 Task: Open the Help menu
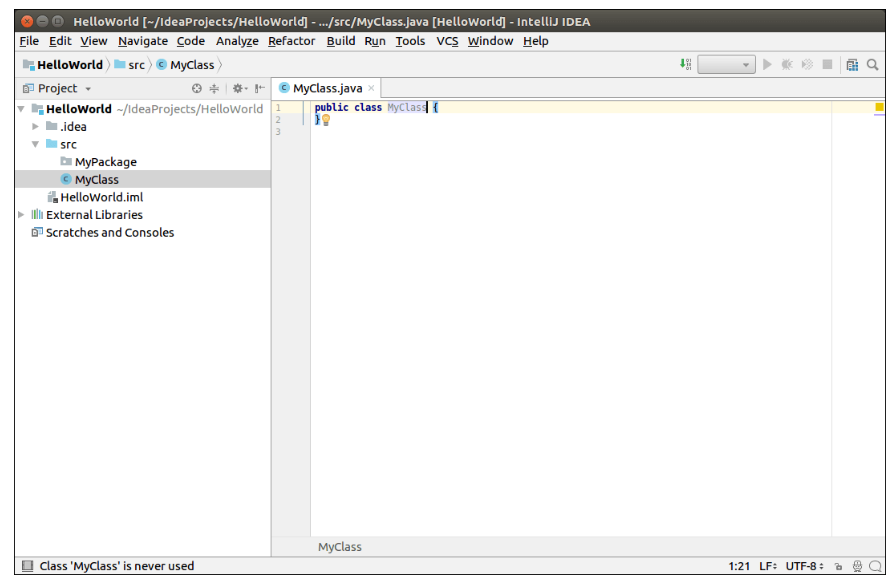pos(536,41)
